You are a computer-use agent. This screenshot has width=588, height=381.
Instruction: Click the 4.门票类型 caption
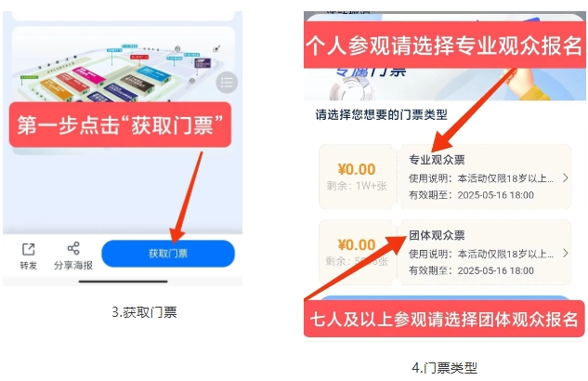pyautogui.click(x=444, y=367)
